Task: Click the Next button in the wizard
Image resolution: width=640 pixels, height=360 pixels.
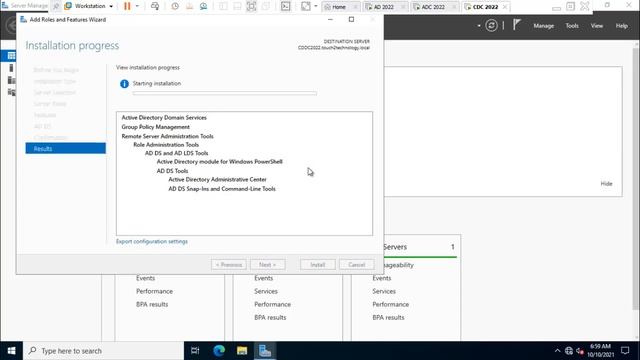Action: coord(267,264)
